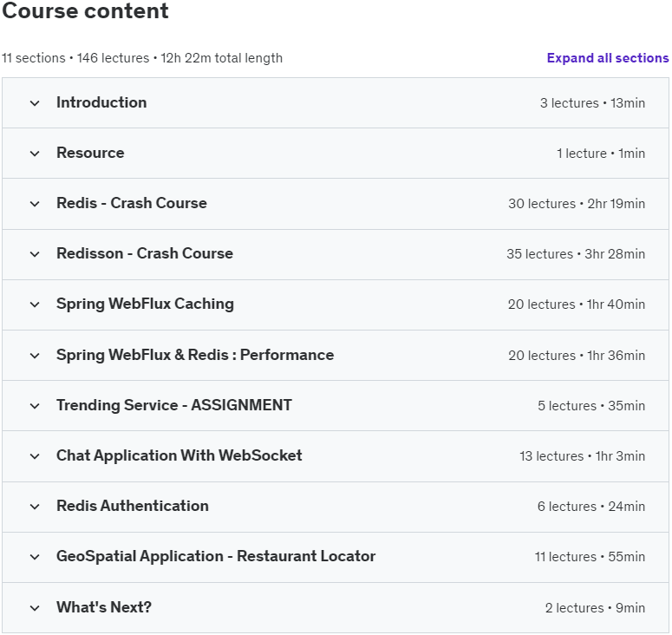Expand Spring WebFlux & Redis : Performance chevron
Viewport: 672px width, 635px height.
pyautogui.click(x=35, y=356)
